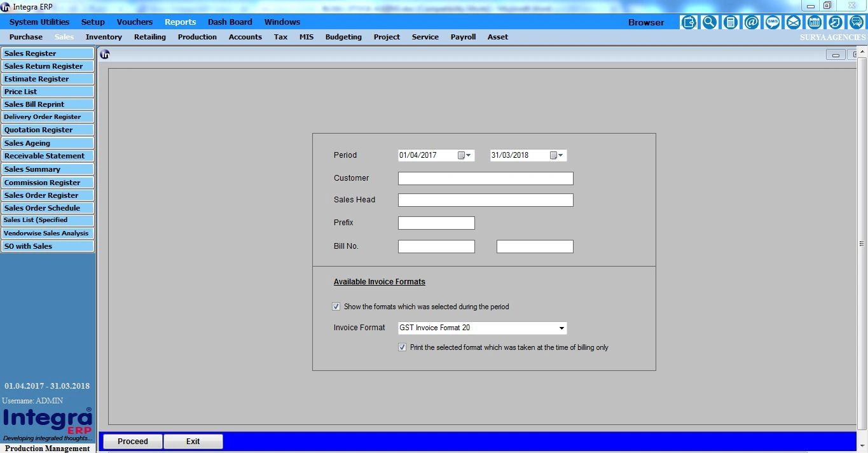
Task: Click the chat bubbles icon at top right
Action: coord(856,22)
